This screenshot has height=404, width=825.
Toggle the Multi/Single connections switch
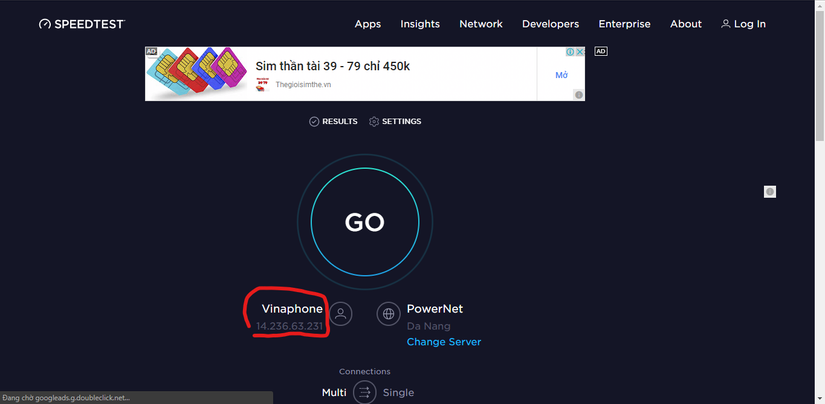(364, 393)
